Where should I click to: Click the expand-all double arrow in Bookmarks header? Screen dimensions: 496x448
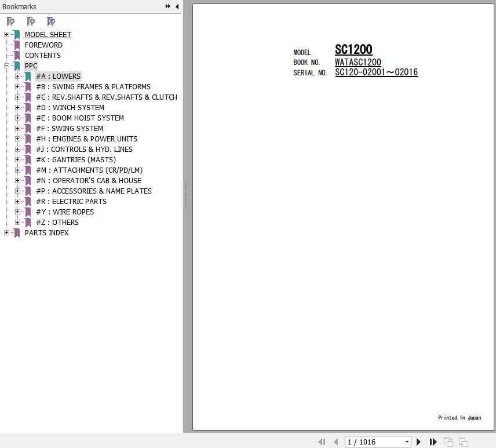pos(167,6)
